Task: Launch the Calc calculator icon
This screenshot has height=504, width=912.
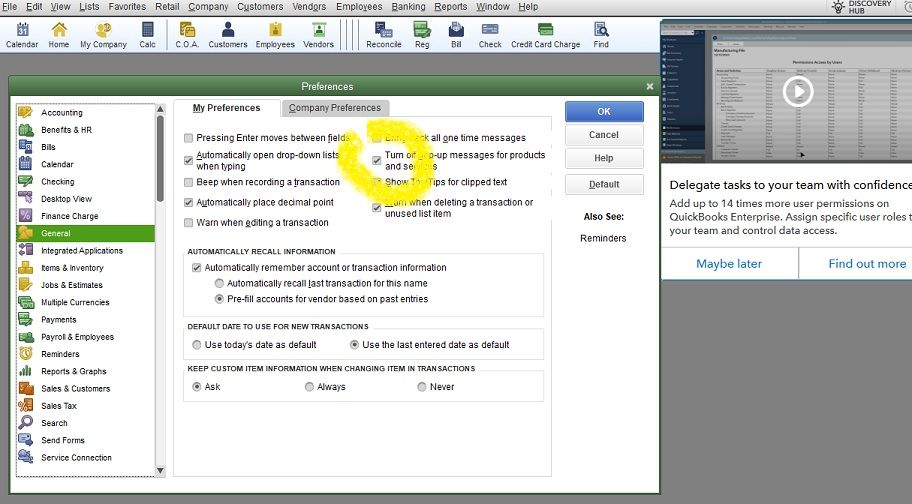Action: [147, 35]
